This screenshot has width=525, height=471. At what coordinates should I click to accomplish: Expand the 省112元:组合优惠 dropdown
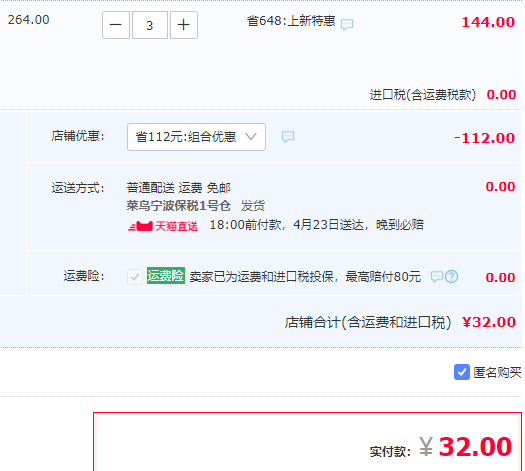[196, 137]
